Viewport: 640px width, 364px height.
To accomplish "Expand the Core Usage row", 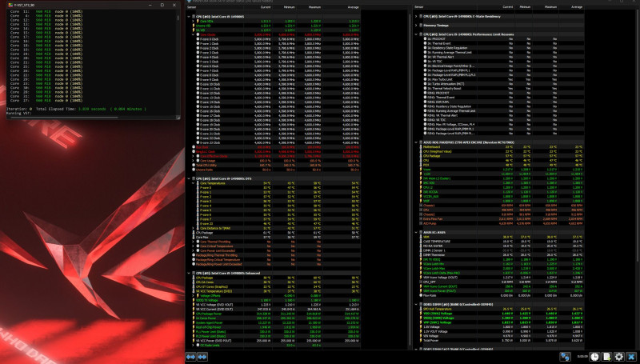I will [x=193, y=160].
